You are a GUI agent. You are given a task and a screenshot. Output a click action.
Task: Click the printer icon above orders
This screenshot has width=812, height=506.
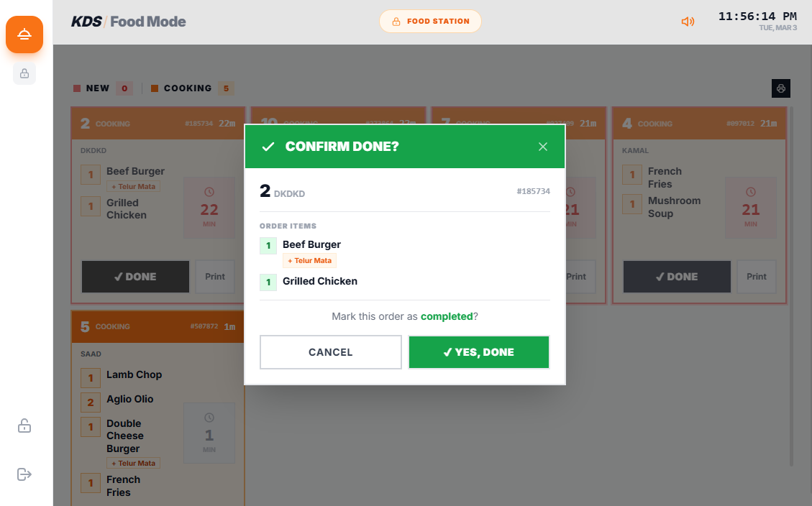[x=781, y=88]
